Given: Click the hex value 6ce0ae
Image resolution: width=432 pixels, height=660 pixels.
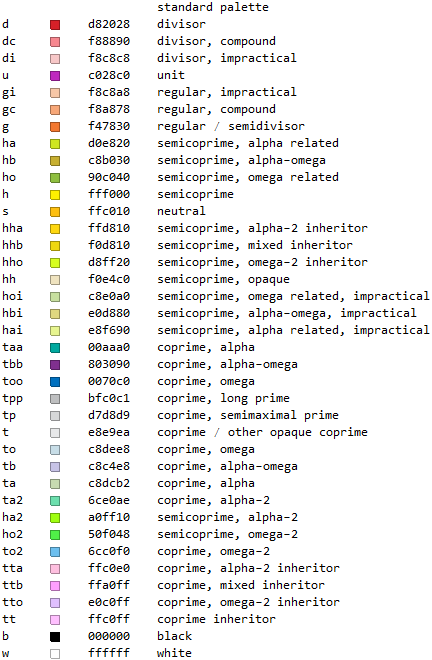Looking at the screenshot, I should coord(109,500).
